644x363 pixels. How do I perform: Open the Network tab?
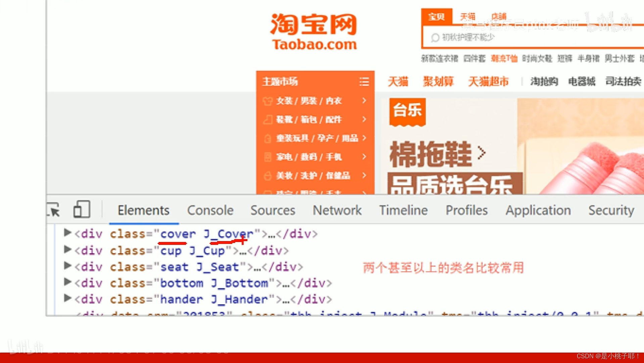(x=337, y=210)
